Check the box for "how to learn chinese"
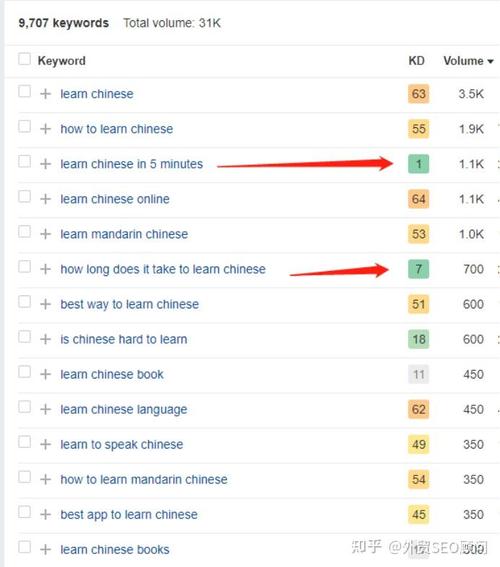The image size is (500, 567). [x=24, y=127]
